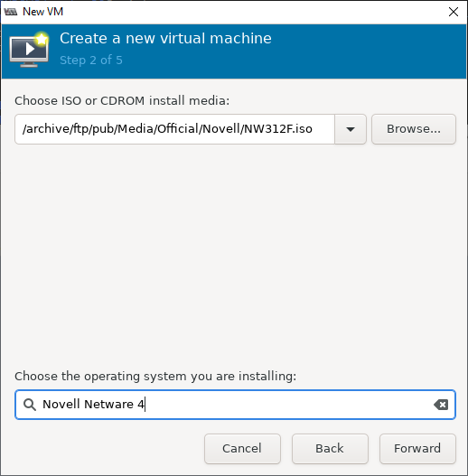Click the yellow star on the monitor icon
This screenshot has height=476, width=468.
click(41, 39)
